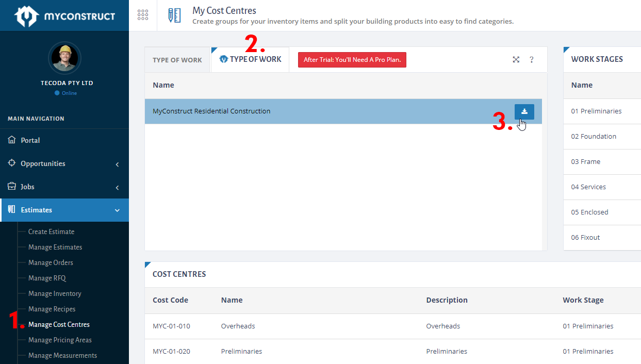641x364 pixels.
Task: Sort cost centres by Description header
Action: (x=447, y=300)
